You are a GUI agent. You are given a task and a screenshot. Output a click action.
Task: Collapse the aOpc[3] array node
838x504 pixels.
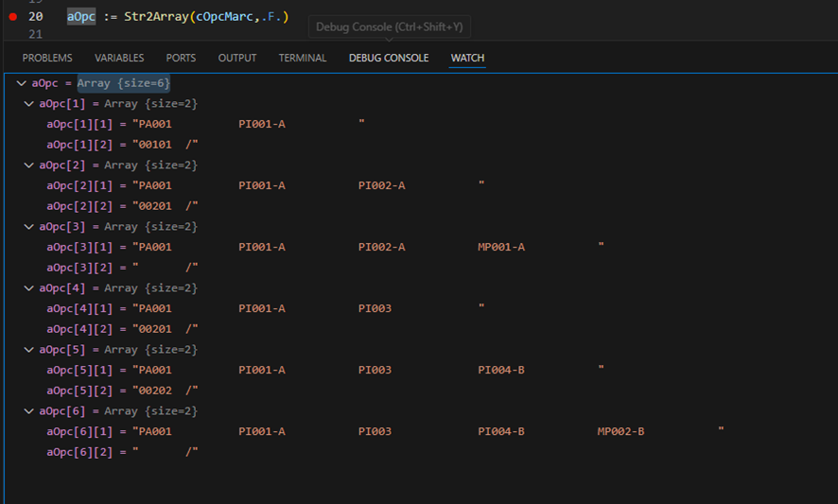(29, 227)
